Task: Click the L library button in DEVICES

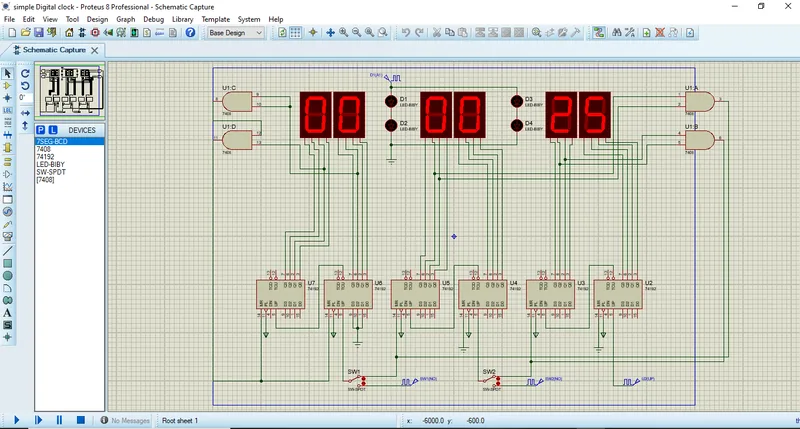Action: [53, 130]
